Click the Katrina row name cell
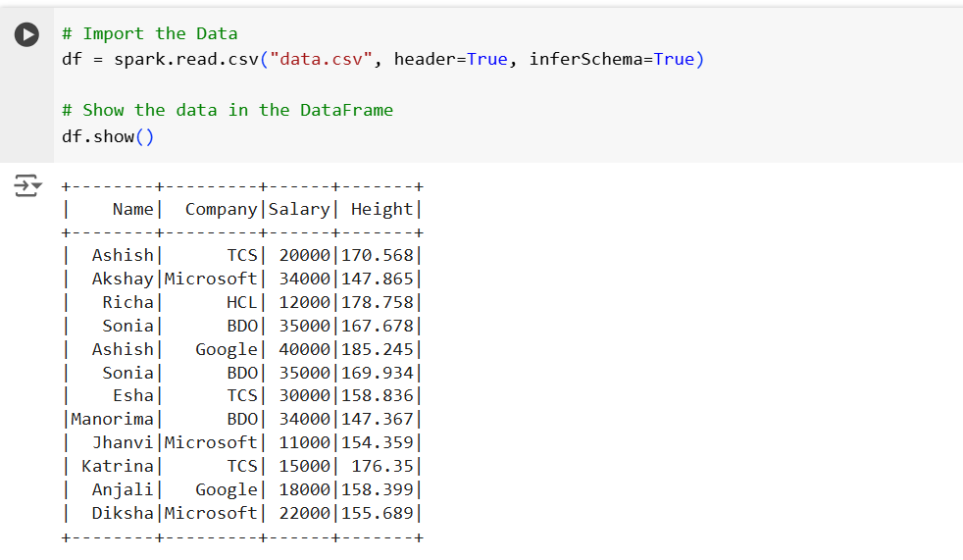Viewport: 963px width, 560px height. click(118, 466)
